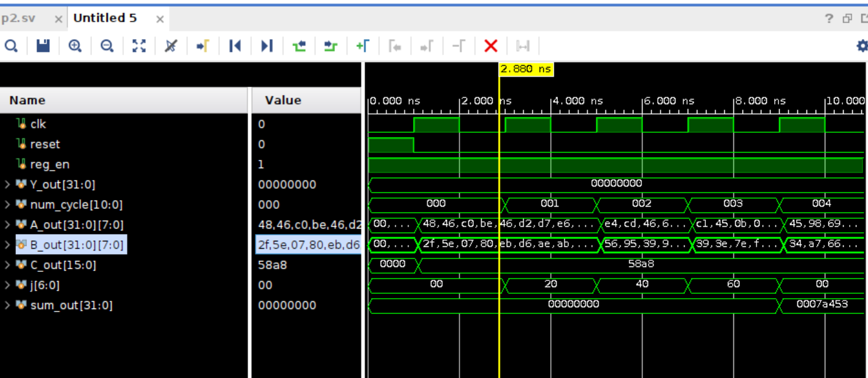
Task: Click the j waveform segment 20
Action: pos(550,283)
